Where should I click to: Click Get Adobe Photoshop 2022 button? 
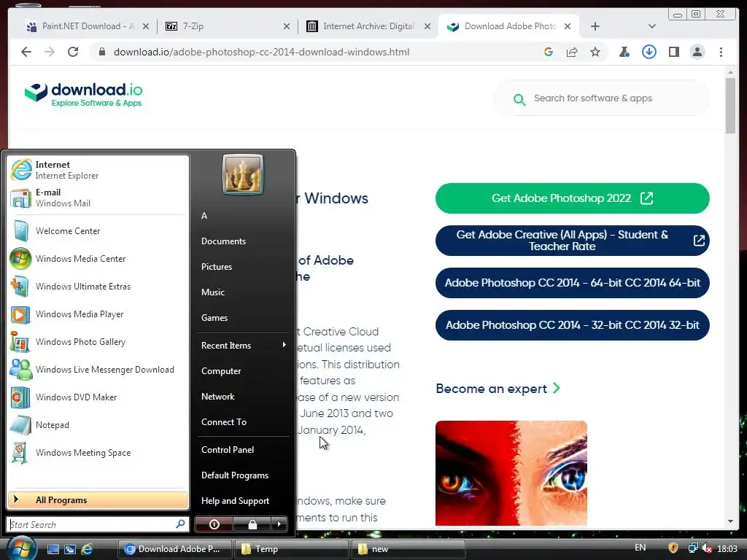point(572,198)
